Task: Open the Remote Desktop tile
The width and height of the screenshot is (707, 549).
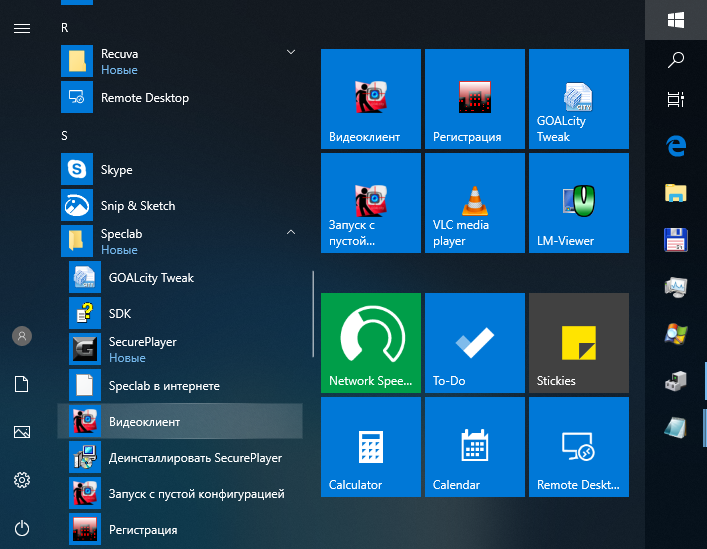Action: (x=579, y=447)
